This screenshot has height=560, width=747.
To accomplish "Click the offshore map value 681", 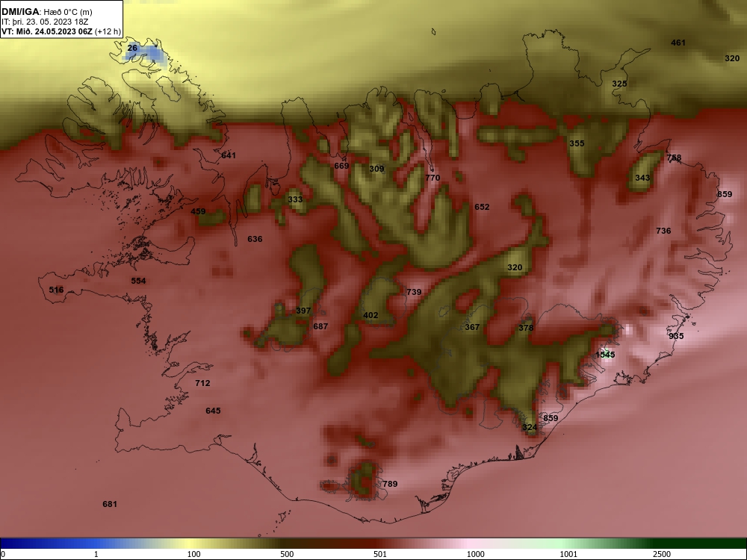I will click(x=110, y=504).
